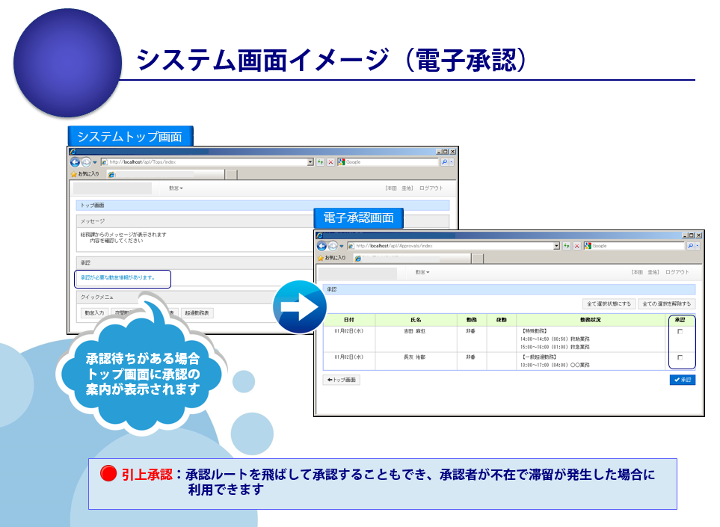
Task: Click the IE page icon on the top-screen browser tab
Action: (x=111, y=174)
